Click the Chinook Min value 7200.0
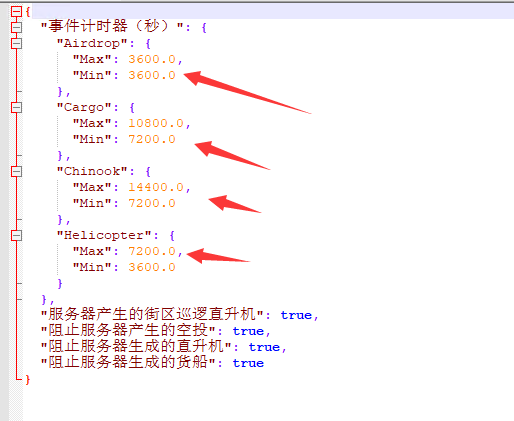This screenshot has width=514, height=421. pos(152,203)
